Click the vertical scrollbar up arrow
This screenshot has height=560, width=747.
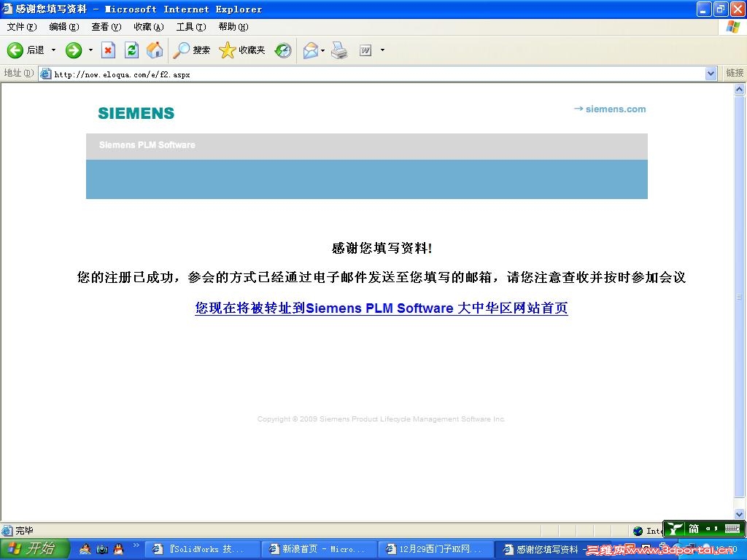point(740,89)
